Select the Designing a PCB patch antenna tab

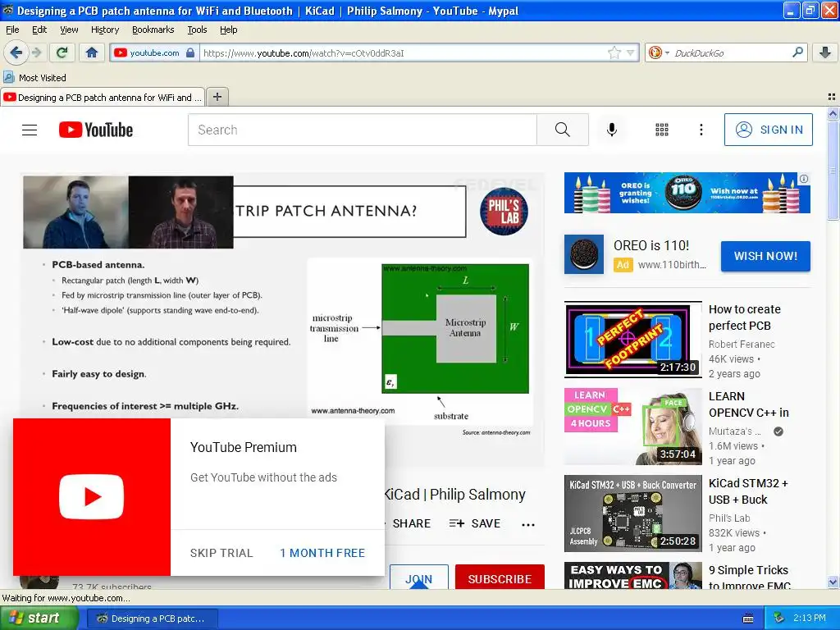(103, 97)
